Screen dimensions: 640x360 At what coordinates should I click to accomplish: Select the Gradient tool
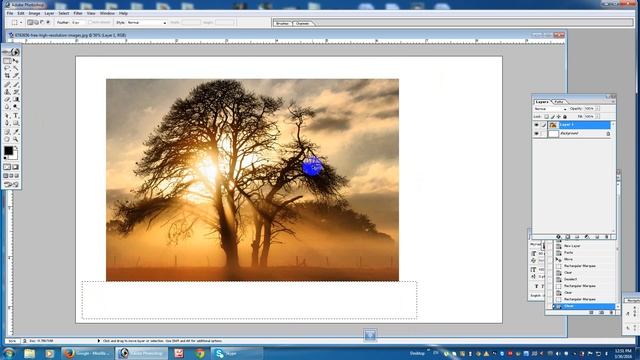pyautogui.click(x=16, y=99)
